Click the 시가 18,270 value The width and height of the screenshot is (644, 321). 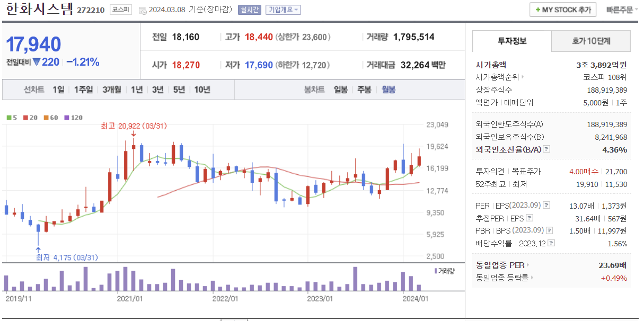click(186, 65)
